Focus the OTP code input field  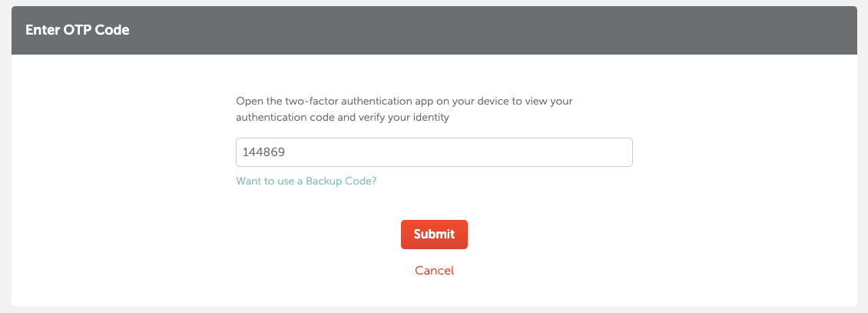[x=433, y=152]
